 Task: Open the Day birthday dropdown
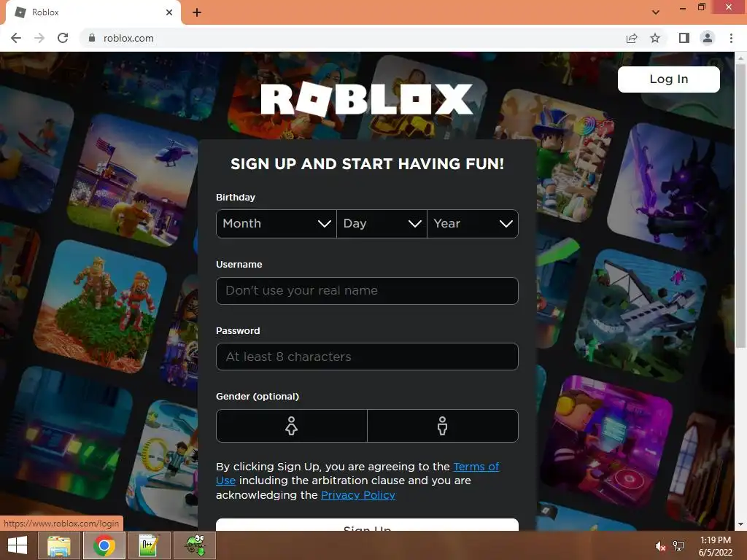tap(382, 223)
